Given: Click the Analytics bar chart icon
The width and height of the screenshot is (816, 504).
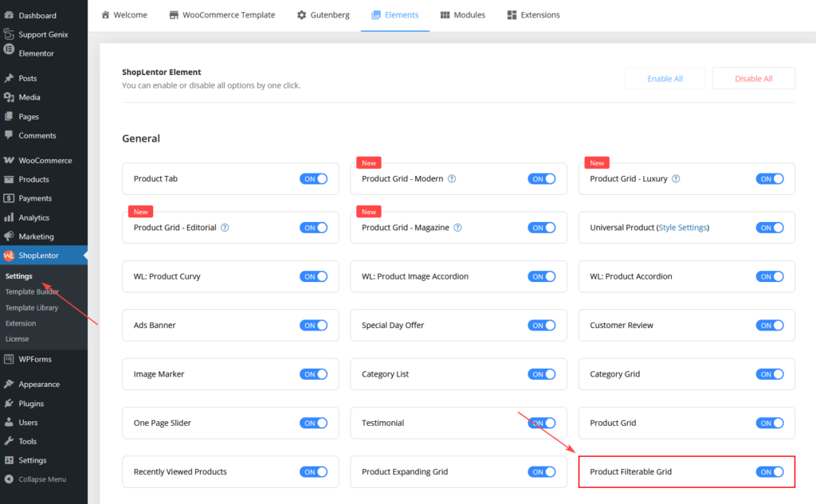Looking at the screenshot, I should (x=9, y=217).
